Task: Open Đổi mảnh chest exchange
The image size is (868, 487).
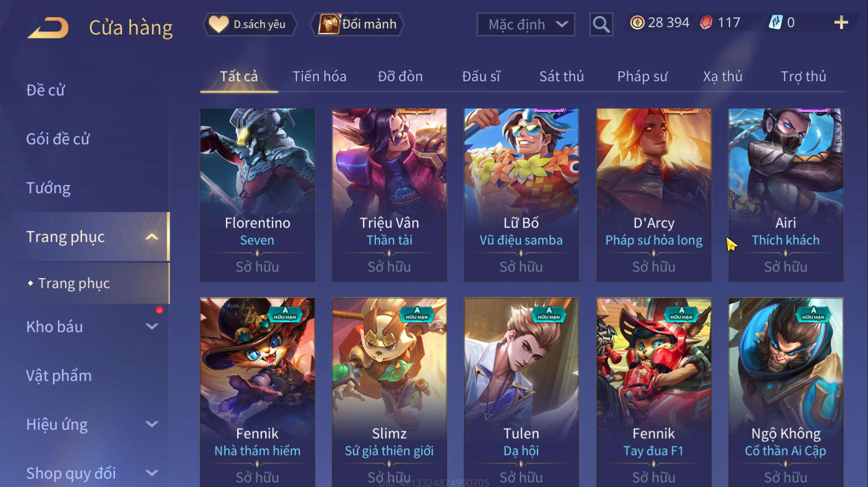Action: pyautogui.click(x=357, y=24)
